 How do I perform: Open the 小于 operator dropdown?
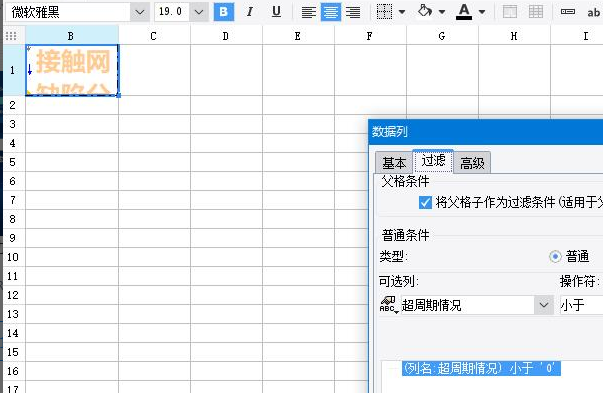pos(581,305)
